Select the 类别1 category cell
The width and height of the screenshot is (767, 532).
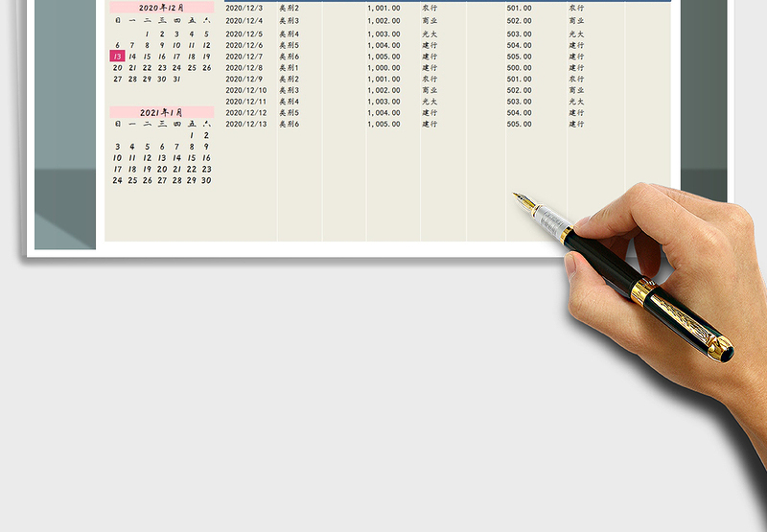[290, 68]
